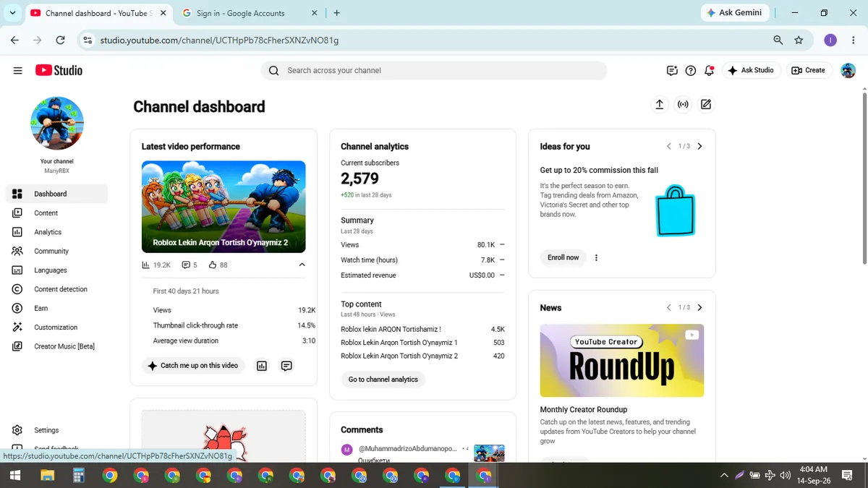The height and width of the screenshot is (488, 868).
Task: Open the Help question mark icon
Action: [x=691, y=70]
